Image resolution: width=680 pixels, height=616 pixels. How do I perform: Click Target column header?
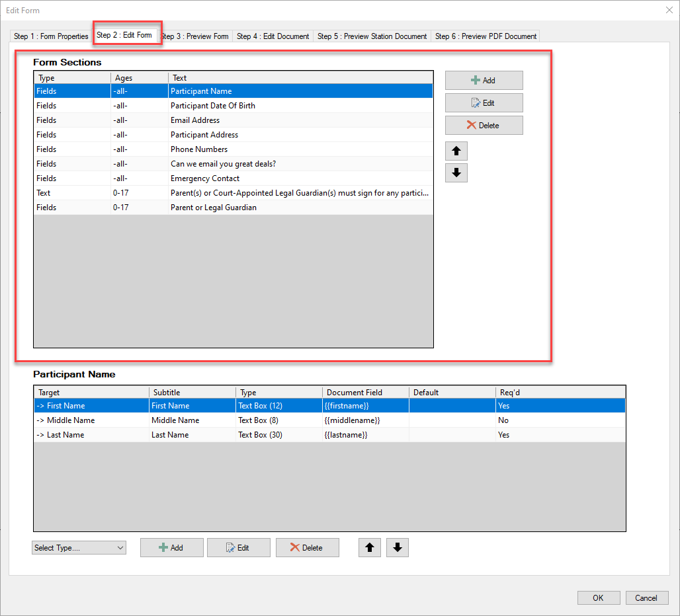[x=91, y=392]
